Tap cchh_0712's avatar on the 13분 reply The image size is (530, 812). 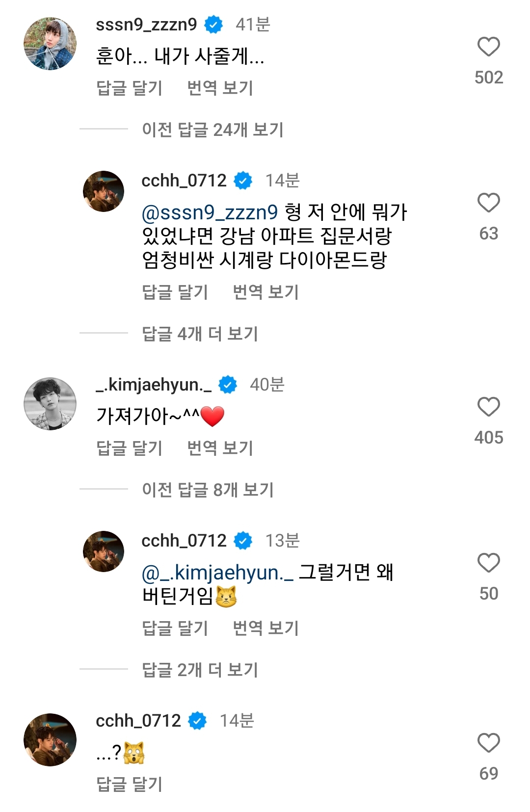pyautogui.click(x=104, y=551)
